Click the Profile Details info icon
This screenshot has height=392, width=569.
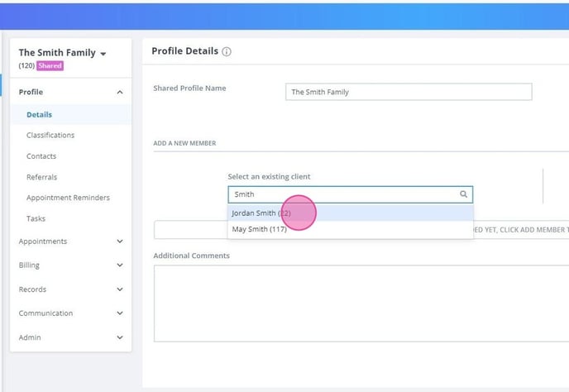227,51
